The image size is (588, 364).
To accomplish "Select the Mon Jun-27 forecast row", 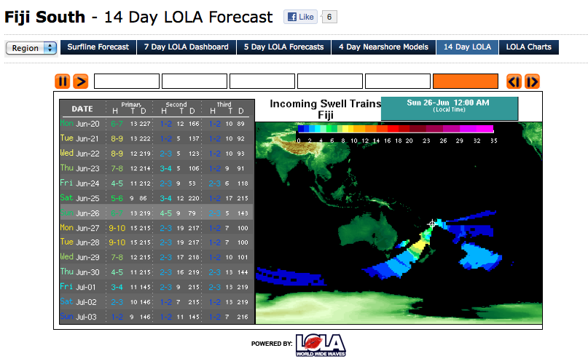I will coord(157,228).
